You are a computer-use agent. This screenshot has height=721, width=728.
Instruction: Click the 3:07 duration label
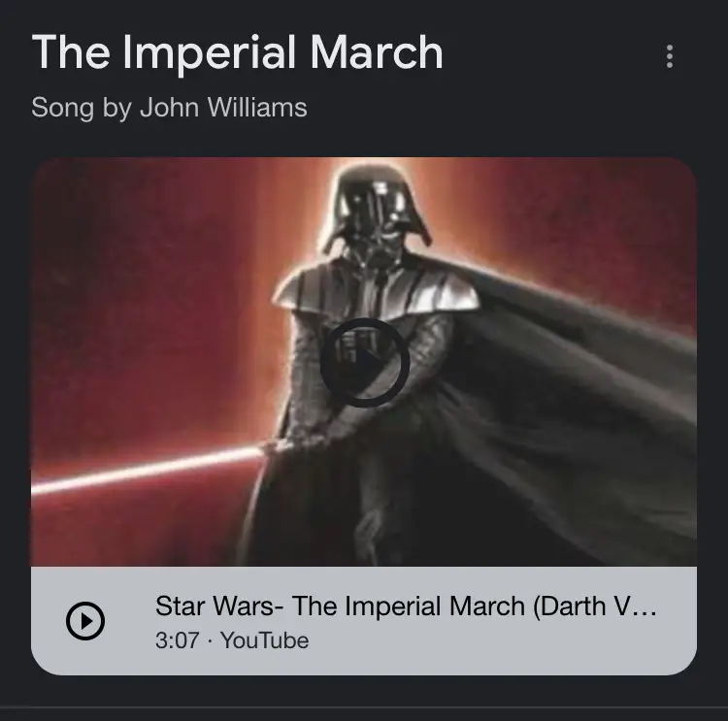coord(178,640)
